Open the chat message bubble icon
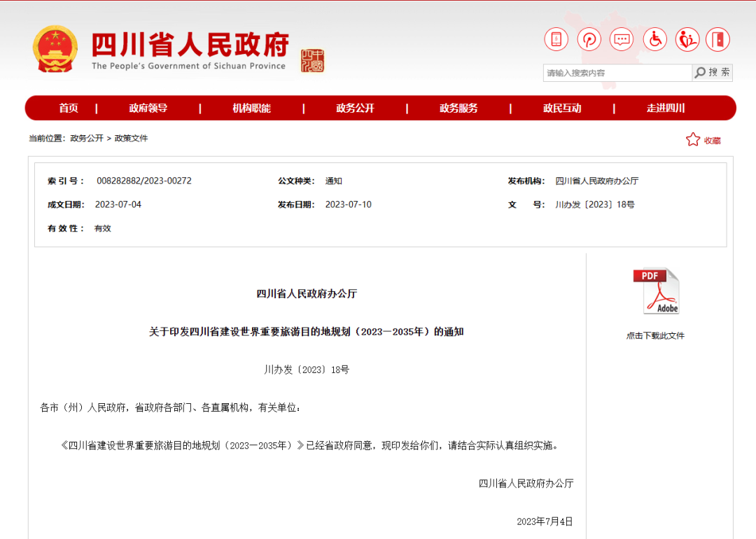 tap(621, 39)
